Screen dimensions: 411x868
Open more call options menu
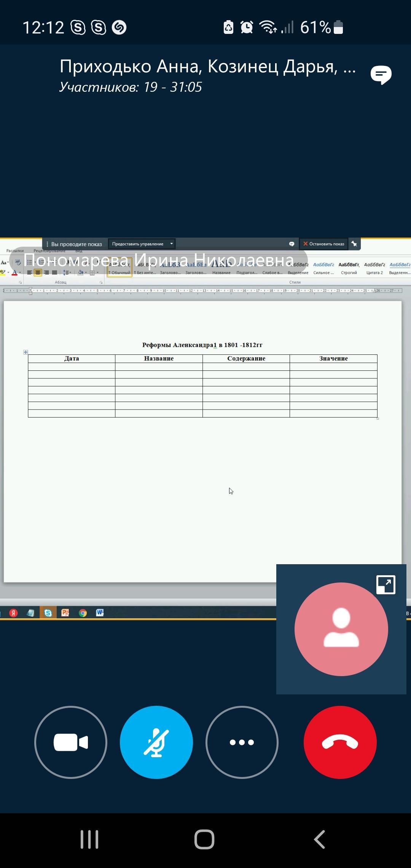click(242, 742)
